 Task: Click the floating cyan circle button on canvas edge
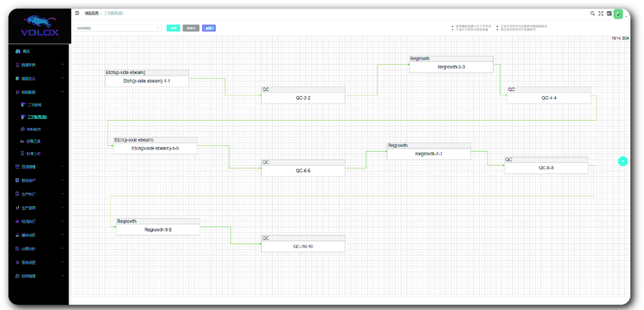[623, 161]
